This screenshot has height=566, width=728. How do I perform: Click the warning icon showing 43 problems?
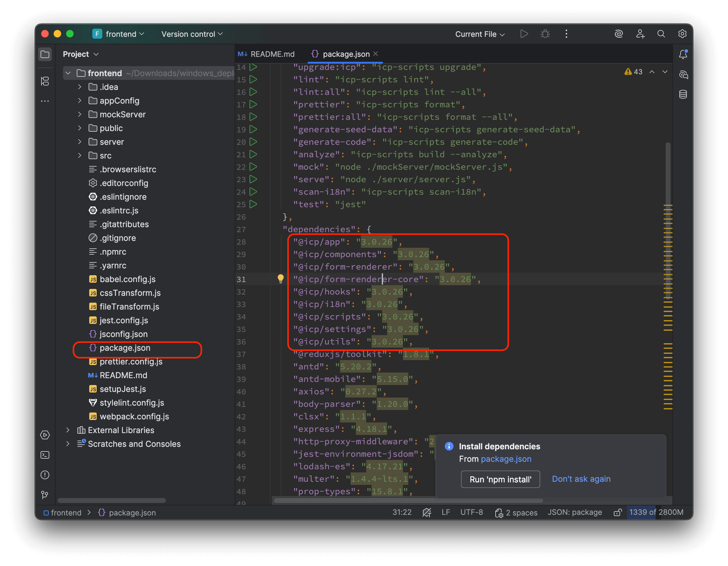pyautogui.click(x=633, y=72)
